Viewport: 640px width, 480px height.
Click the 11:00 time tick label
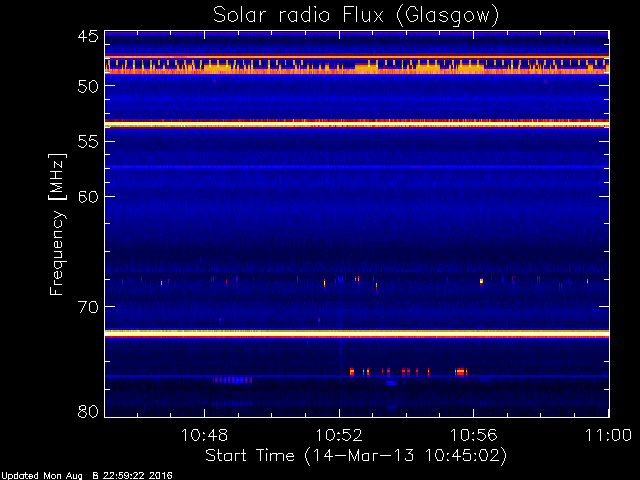coord(609,435)
